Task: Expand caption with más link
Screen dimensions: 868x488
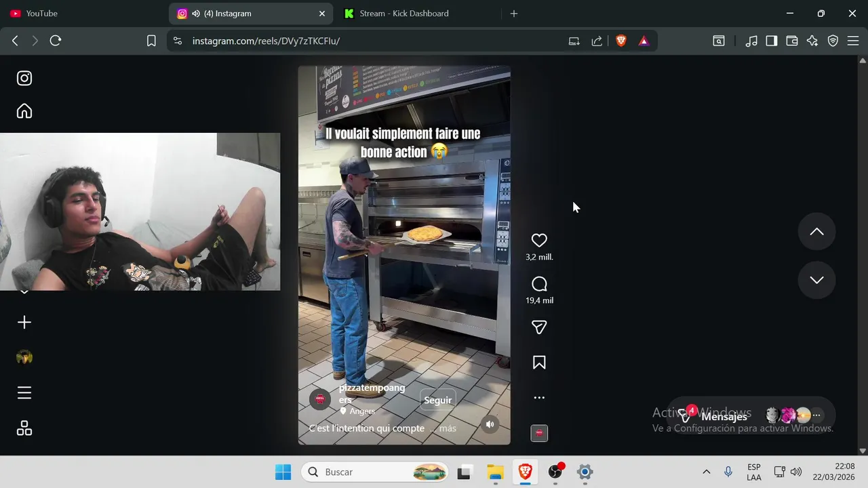Action: 448,428
